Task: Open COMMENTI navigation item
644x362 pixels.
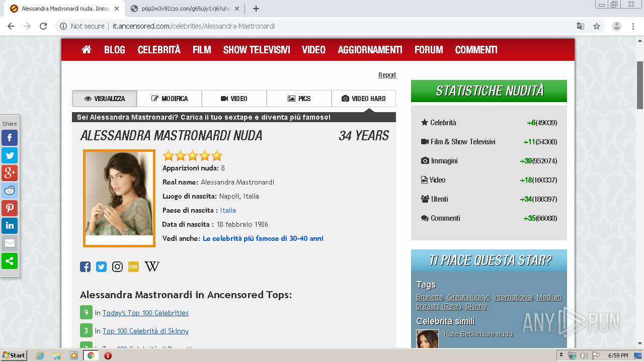Action: coord(476,50)
